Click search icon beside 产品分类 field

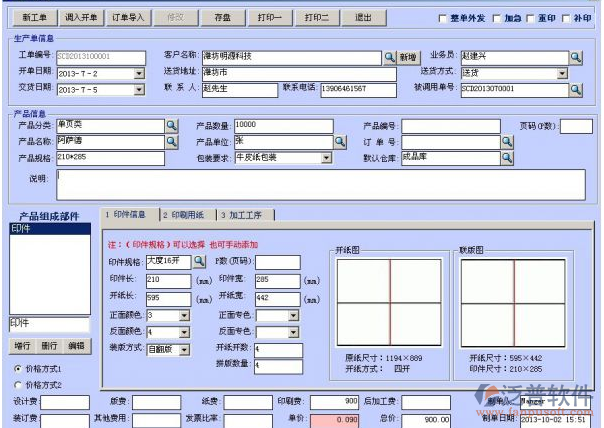(x=171, y=126)
